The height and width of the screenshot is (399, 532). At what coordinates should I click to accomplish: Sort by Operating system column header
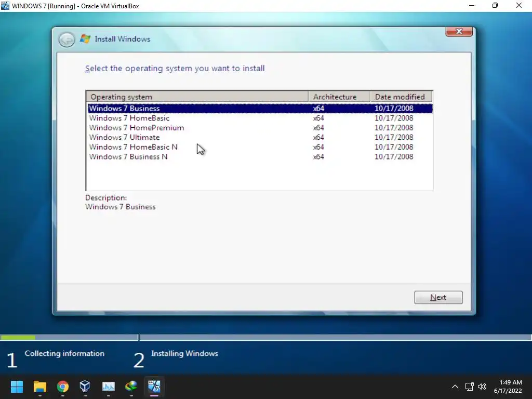[197, 97]
